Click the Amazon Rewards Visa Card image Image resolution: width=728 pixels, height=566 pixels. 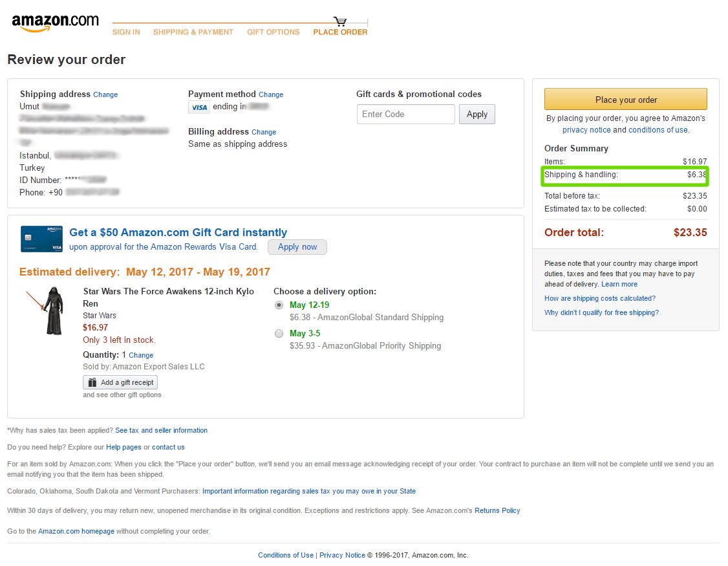click(41, 239)
